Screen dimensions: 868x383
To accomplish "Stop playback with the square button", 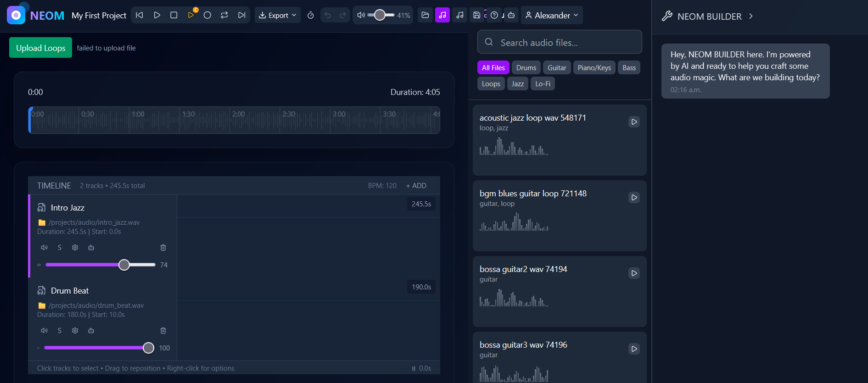I will point(174,15).
